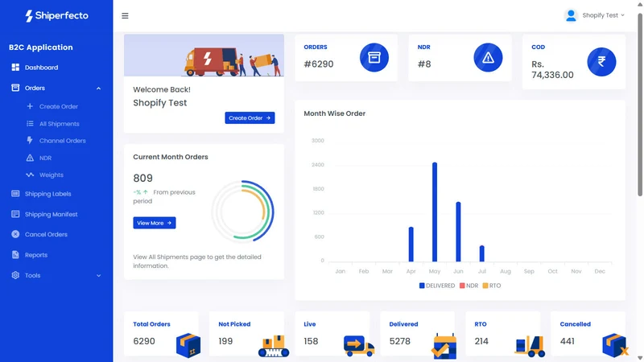Click the blue Create Order button
This screenshot has height=362, width=644.
[250, 117]
